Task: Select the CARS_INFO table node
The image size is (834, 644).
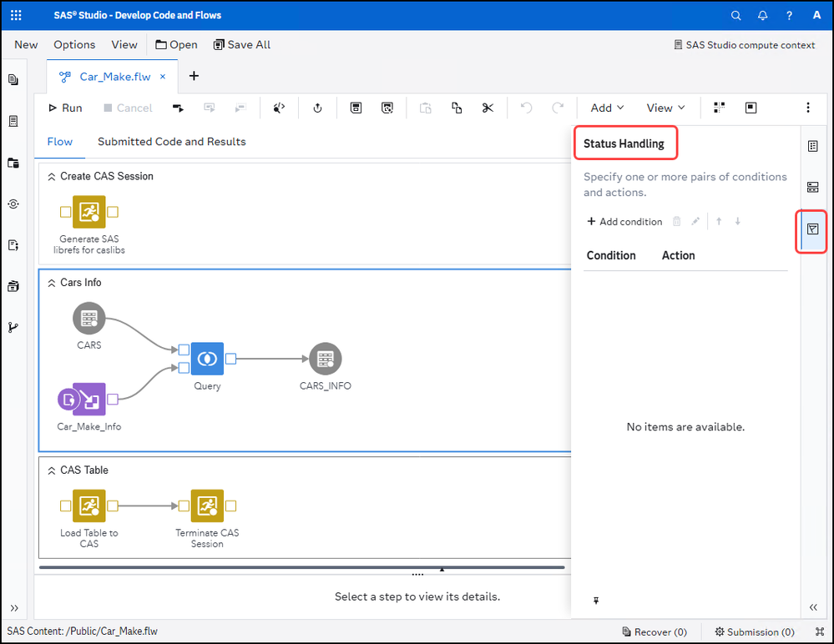Action: (x=325, y=359)
